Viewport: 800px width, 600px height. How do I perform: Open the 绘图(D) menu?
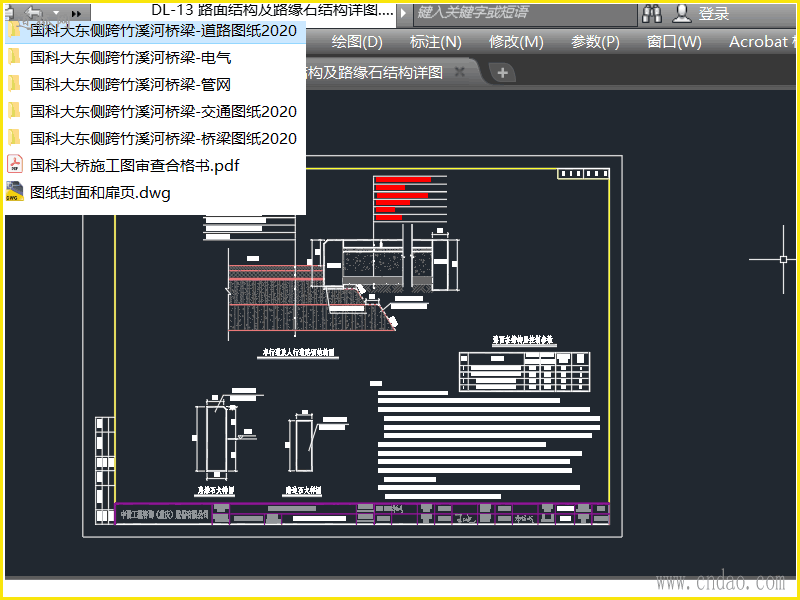[357, 42]
